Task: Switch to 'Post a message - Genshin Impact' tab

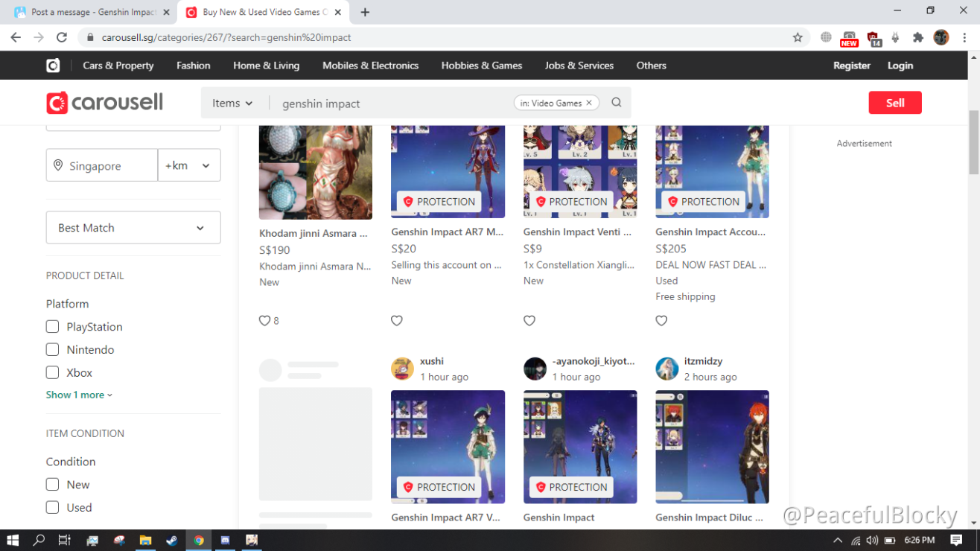Action: coord(92,12)
